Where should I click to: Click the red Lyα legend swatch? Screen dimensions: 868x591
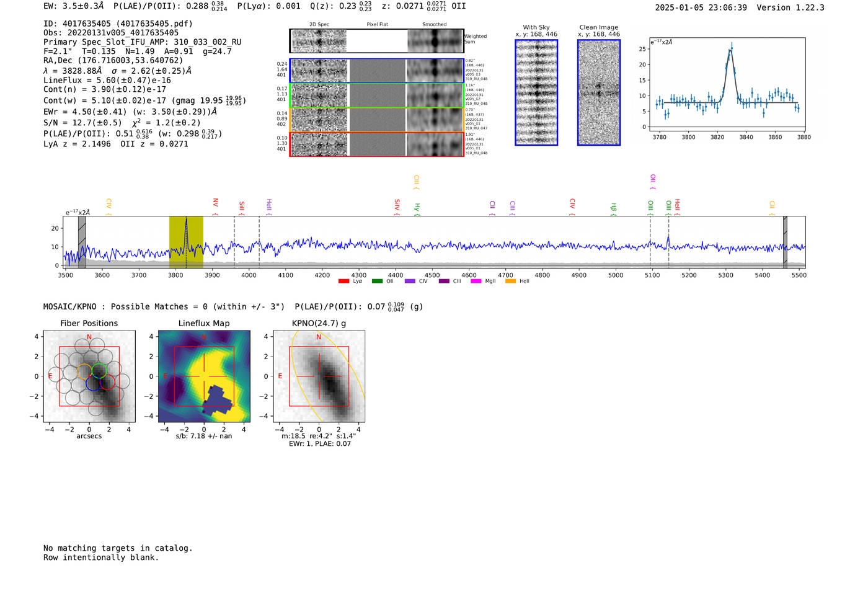pos(343,281)
